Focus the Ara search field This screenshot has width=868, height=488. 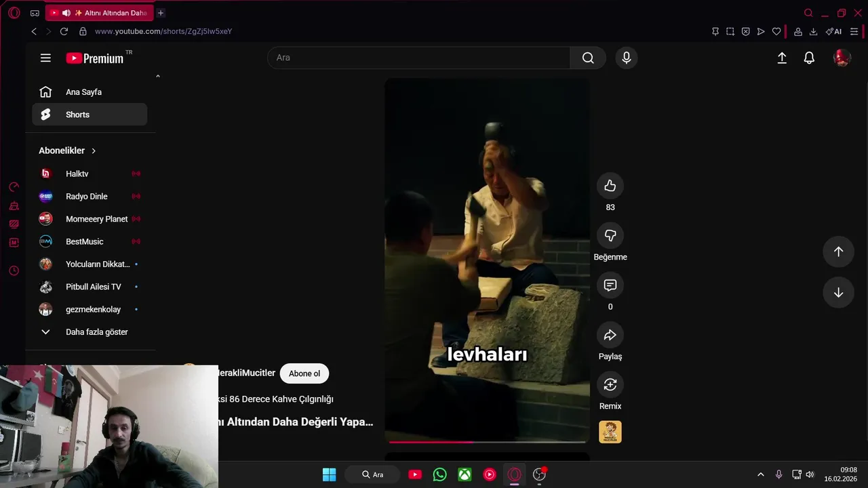coord(418,58)
